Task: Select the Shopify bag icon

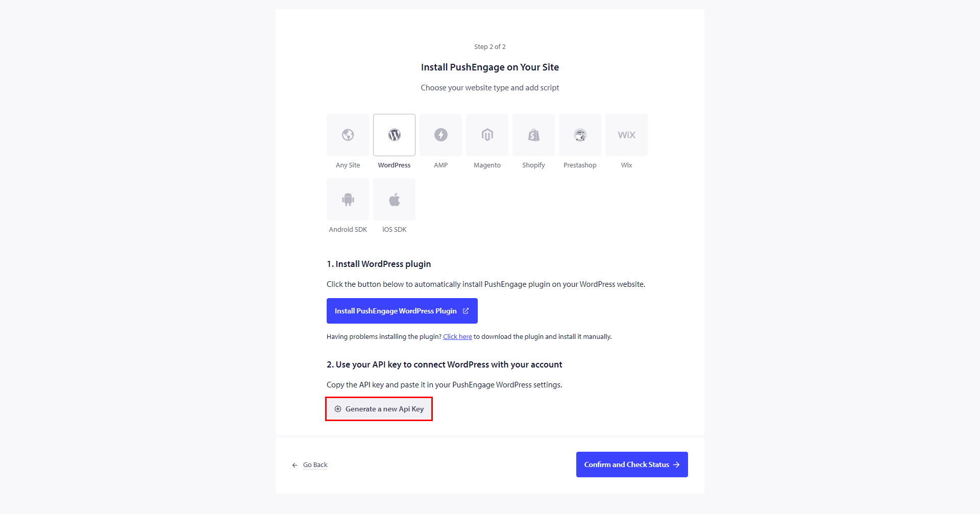Action: 533,135
